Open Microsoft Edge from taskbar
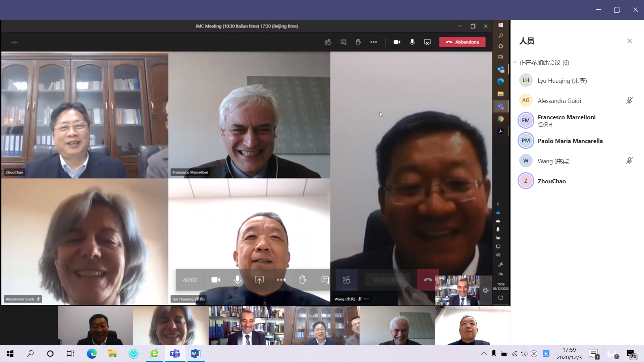Screen dimensions: 644x362 pos(92,354)
